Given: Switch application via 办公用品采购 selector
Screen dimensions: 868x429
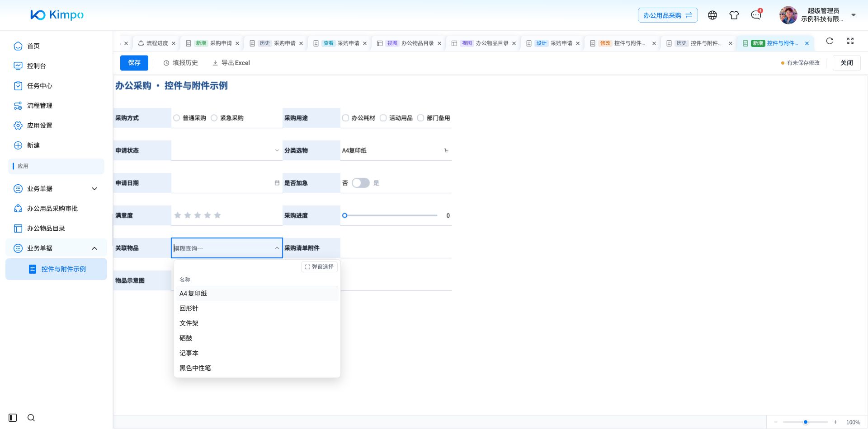Looking at the screenshot, I should (x=668, y=15).
